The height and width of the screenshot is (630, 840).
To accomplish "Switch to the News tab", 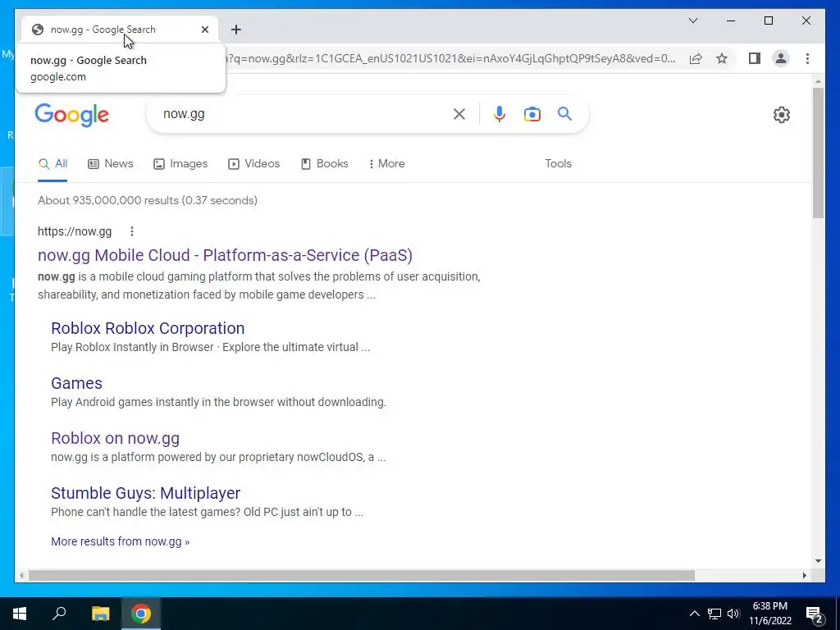I will tap(111, 164).
